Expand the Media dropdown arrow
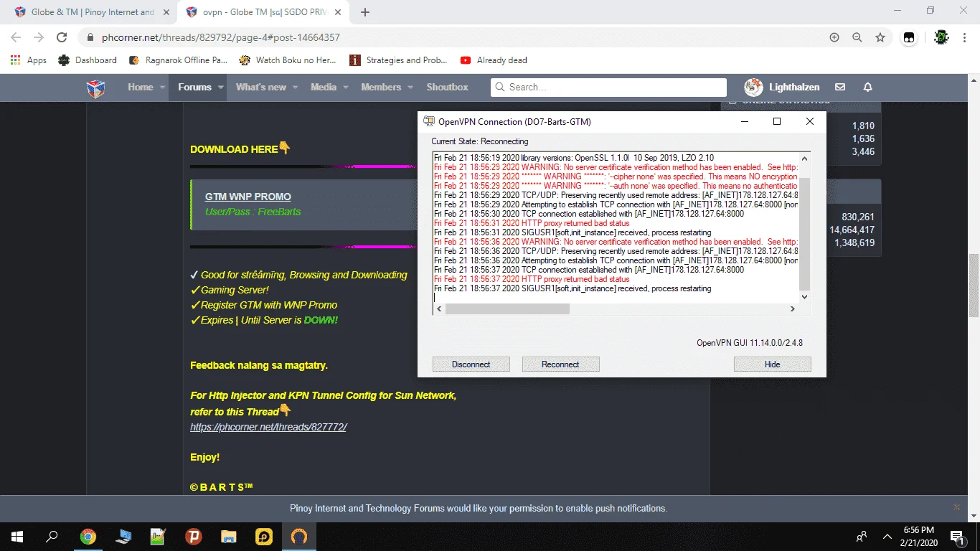The image size is (980, 551). pyautogui.click(x=345, y=88)
